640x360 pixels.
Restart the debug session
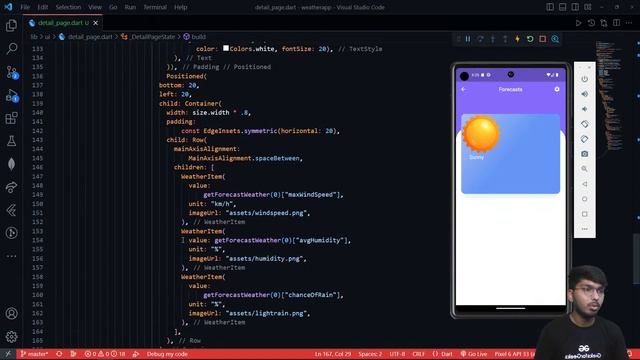[x=530, y=39]
